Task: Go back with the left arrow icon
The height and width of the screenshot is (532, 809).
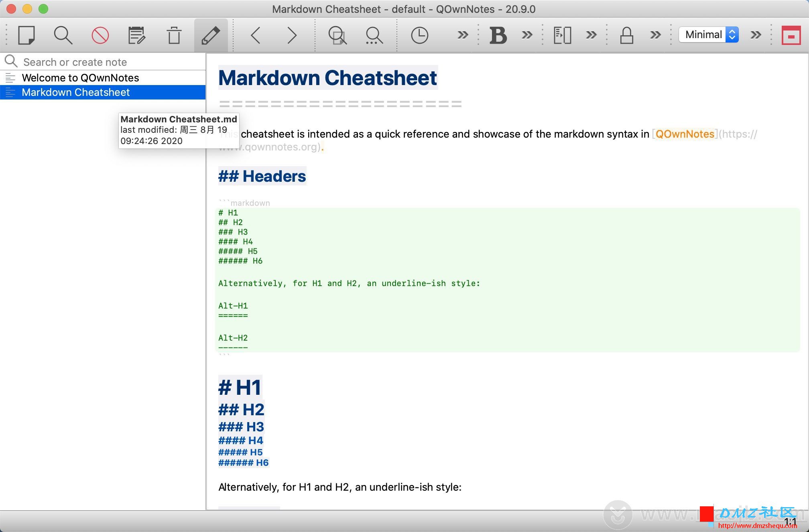Action: coord(256,35)
